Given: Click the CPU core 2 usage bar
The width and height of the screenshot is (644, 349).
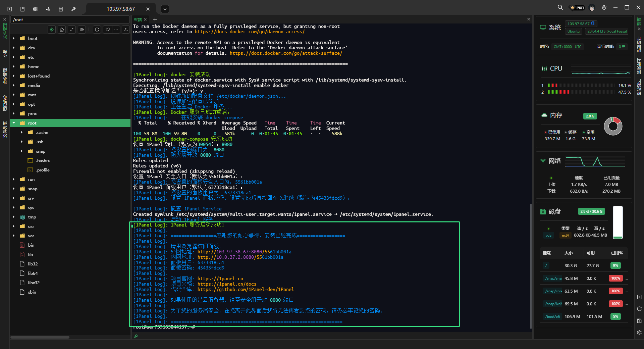Looking at the screenshot, I should tap(581, 92).
